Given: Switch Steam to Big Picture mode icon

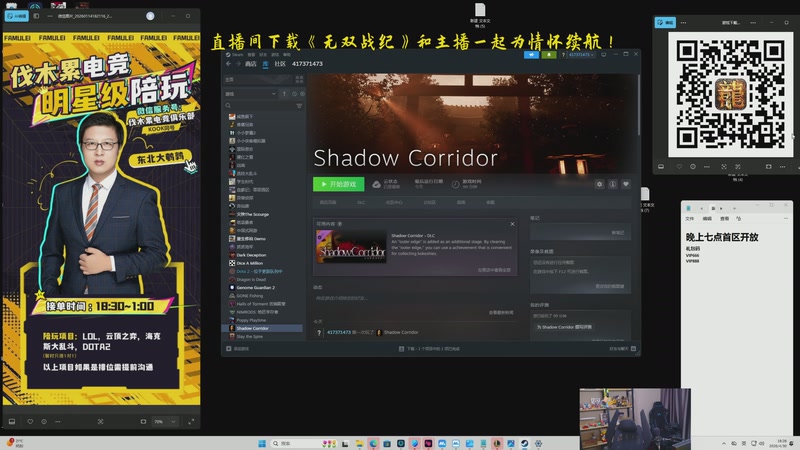Looking at the screenshot, I should pos(604,55).
